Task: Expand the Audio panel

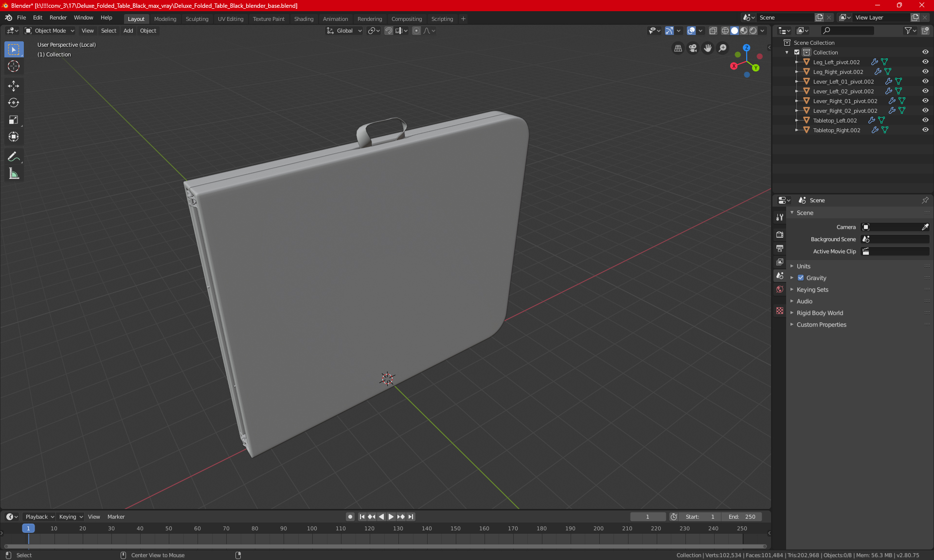Action: [805, 301]
